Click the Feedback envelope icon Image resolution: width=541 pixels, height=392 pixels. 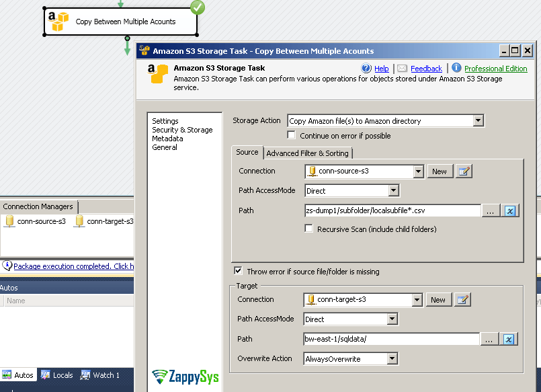(x=401, y=68)
